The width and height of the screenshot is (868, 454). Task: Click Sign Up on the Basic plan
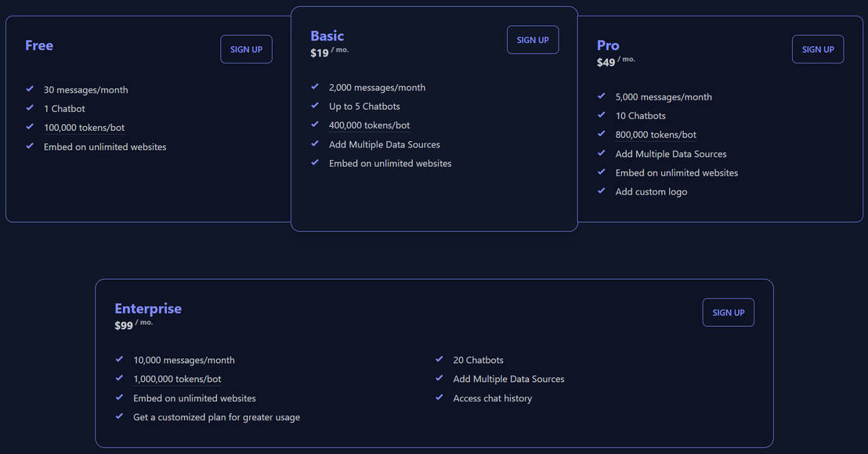[x=533, y=39]
